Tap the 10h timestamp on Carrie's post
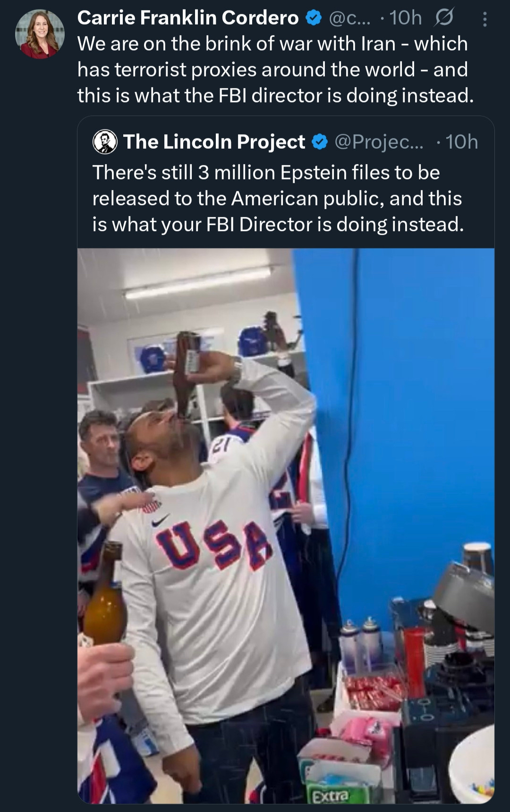 (405, 18)
